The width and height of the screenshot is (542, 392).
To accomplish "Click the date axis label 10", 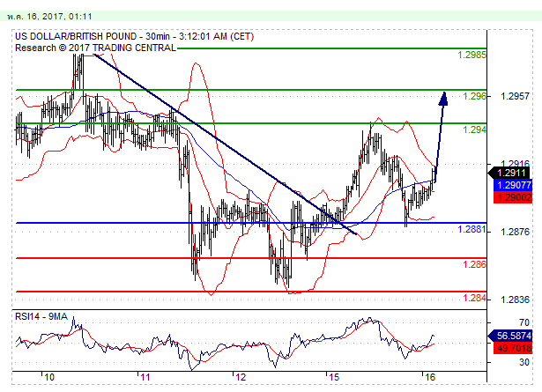I will coord(49,377).
